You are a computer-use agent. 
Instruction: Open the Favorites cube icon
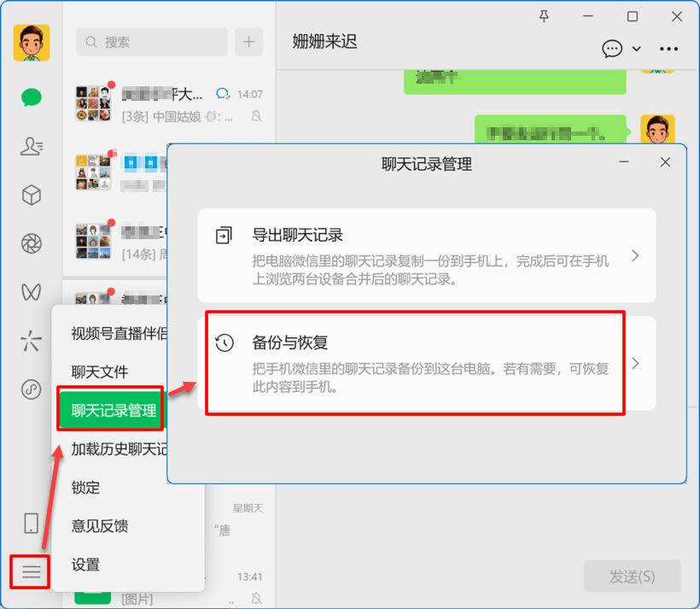pos(32,196)
